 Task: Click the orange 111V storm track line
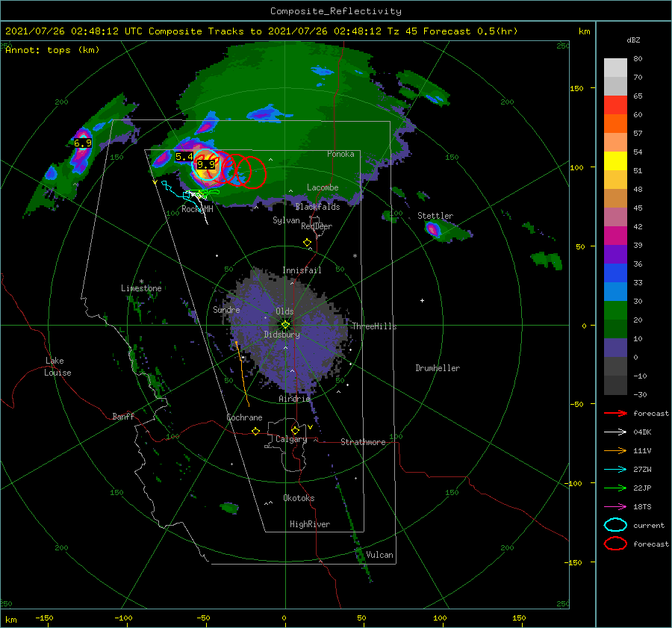[x=242, y=374]
